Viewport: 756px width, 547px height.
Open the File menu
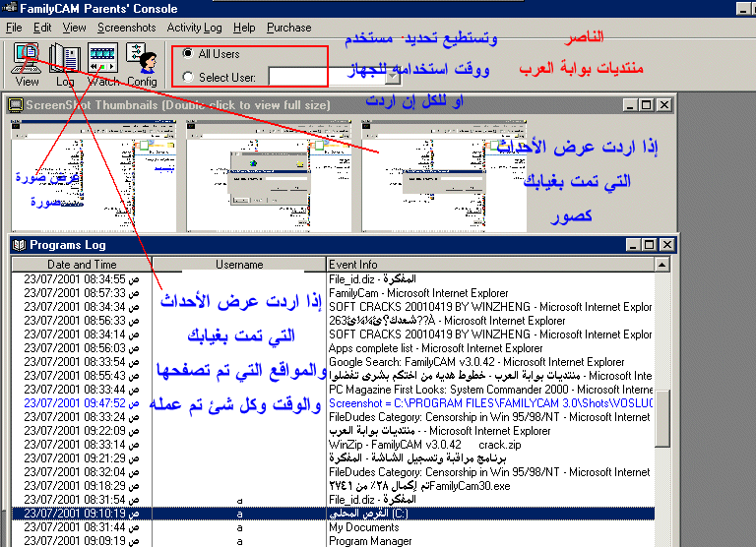[x=14, y=28]
